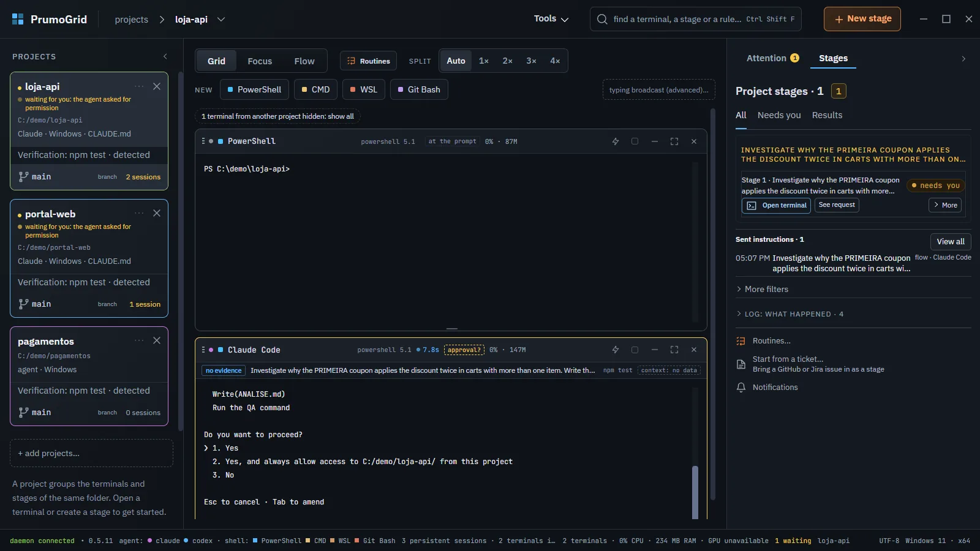Set split to 2x
This screenshot has width=980, height=551.
[x=508, y=61]
